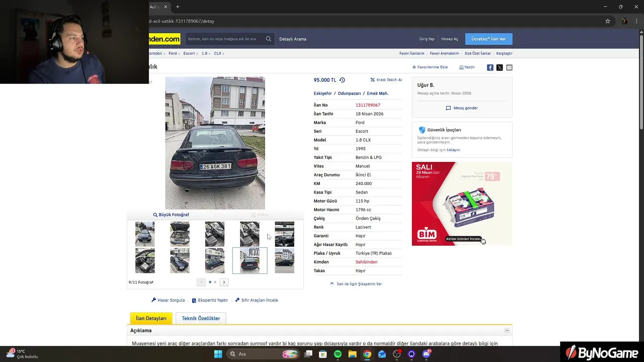Open Ekspertiz Yaptır link

tap(210, 300)
